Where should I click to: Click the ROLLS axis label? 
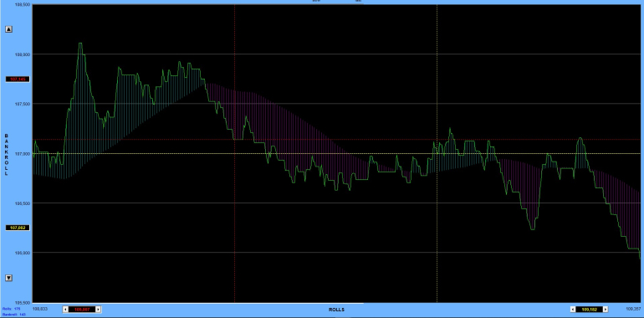coord(337,310)
